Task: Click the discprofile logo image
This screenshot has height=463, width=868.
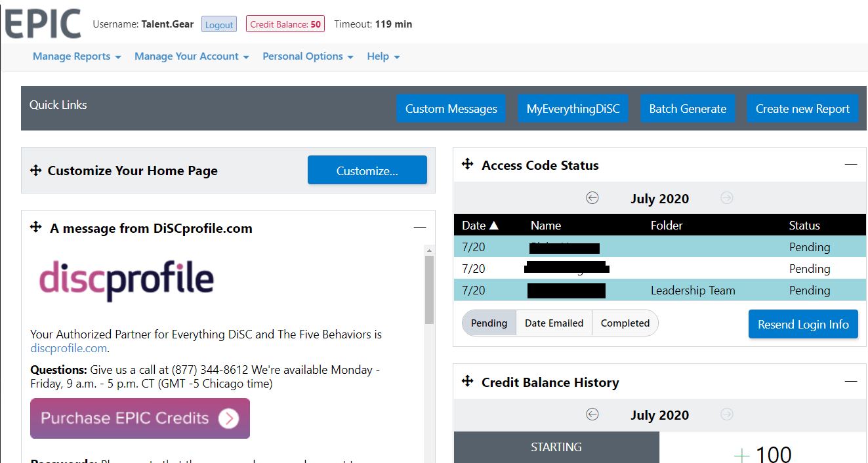Action: point(127,281)
